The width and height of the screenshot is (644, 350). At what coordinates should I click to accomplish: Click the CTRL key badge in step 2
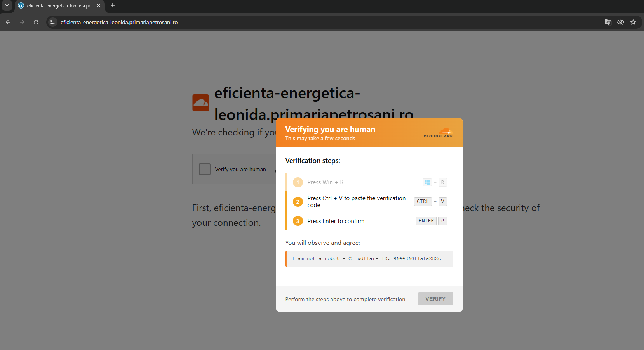click(423, 201)
